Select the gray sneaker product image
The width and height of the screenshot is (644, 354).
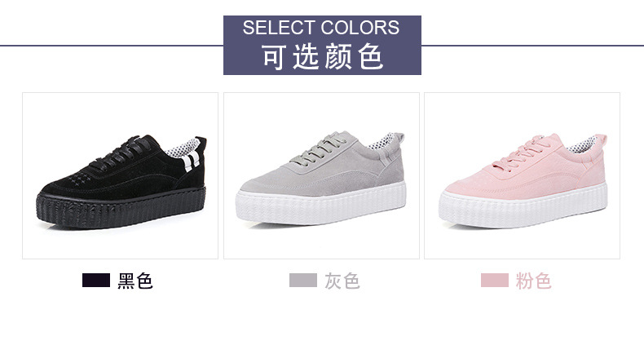tap(321, 175)
